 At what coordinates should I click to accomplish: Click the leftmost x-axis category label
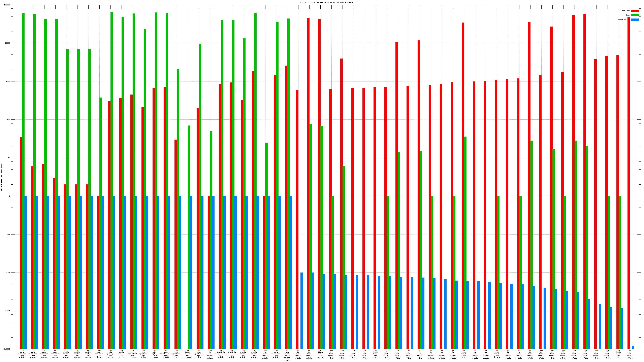(22, 354)
